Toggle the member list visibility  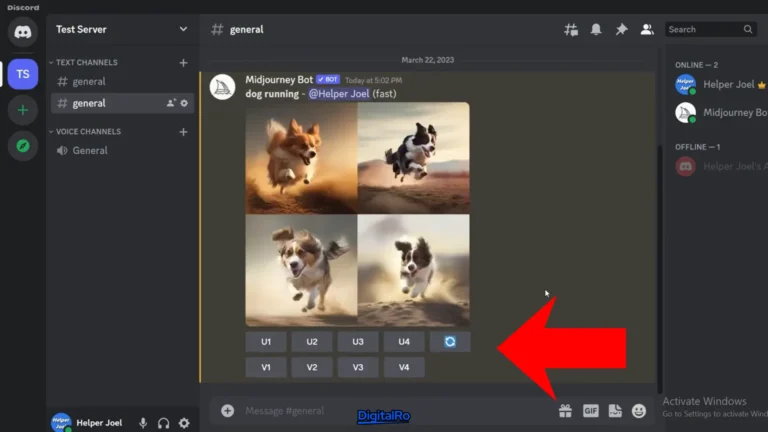pyautogui.click(x=646, y=30)
